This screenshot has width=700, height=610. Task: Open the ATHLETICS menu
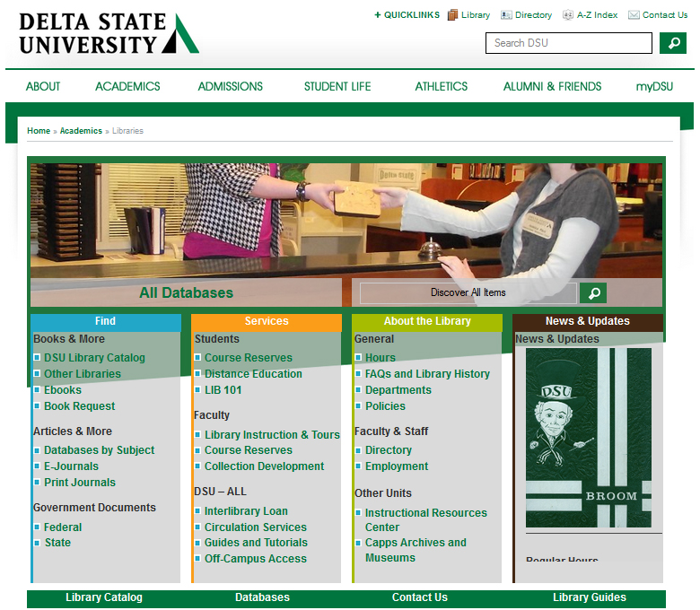point(442,87)
